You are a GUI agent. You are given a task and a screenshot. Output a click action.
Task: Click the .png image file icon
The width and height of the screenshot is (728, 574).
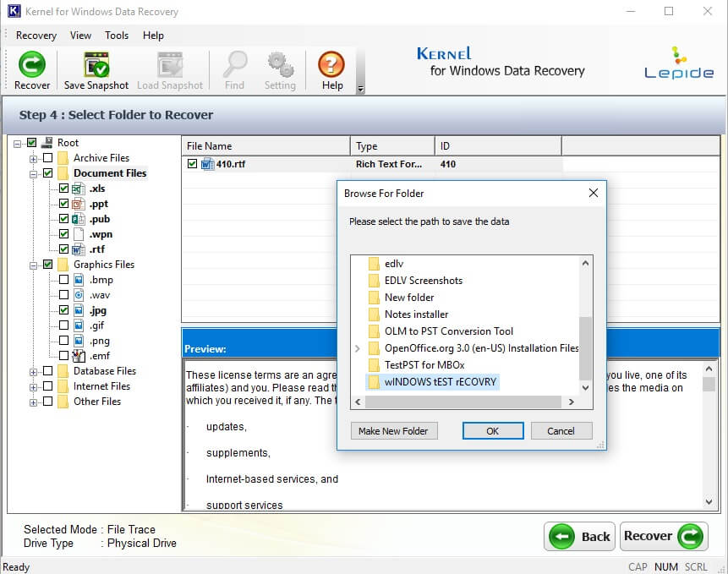(79, 341)
